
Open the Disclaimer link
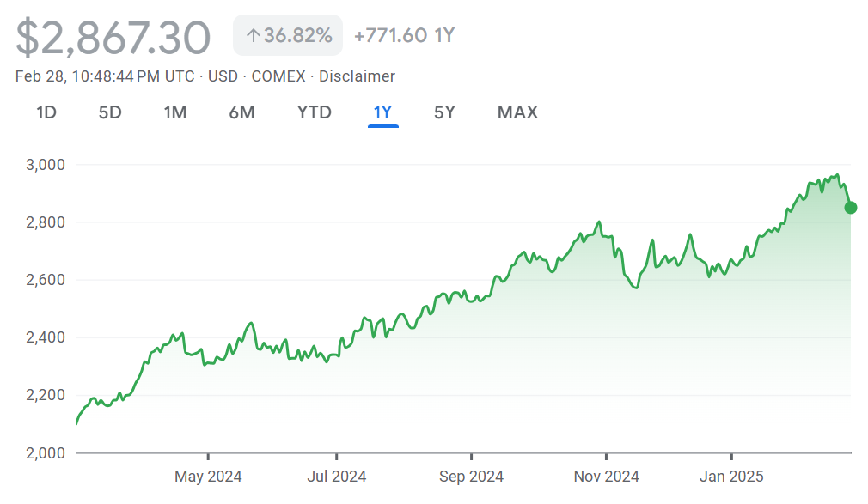357,76
